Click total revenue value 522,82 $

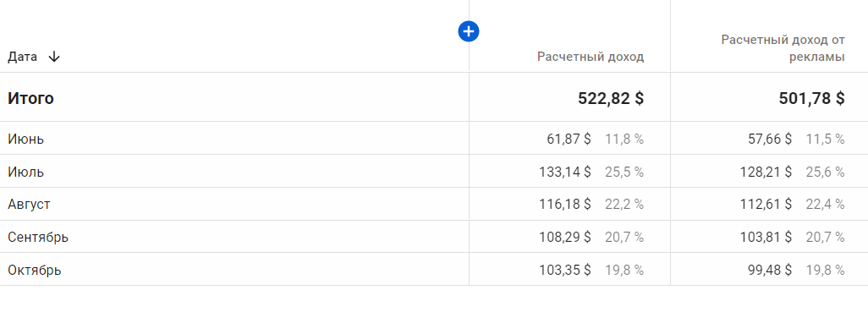(611, 98)
